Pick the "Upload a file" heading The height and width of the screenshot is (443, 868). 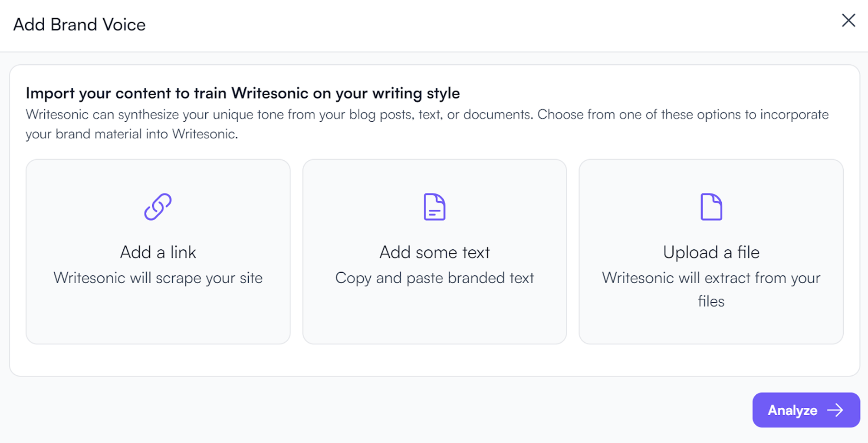point(711,252)
